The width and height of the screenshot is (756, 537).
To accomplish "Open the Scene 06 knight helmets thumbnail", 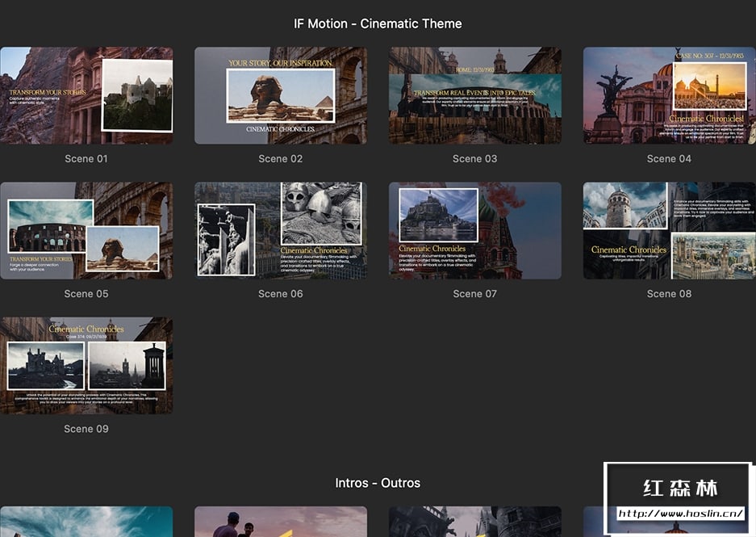I will pyautogui.click(x=280, y=230).
